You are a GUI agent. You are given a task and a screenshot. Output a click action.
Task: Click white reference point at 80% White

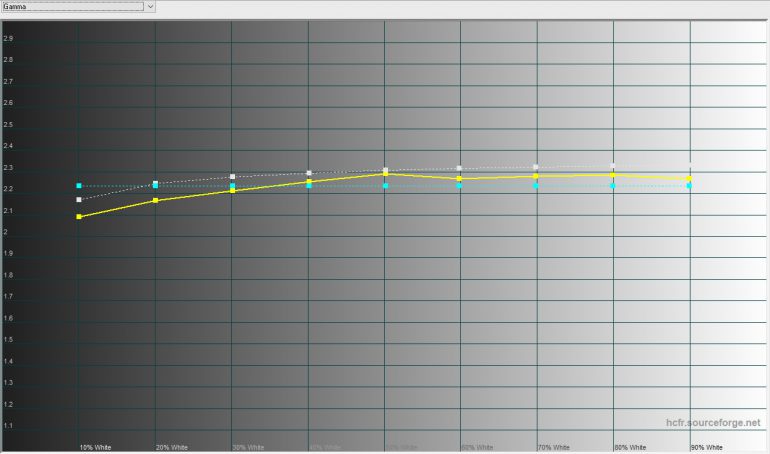(613, 166)
